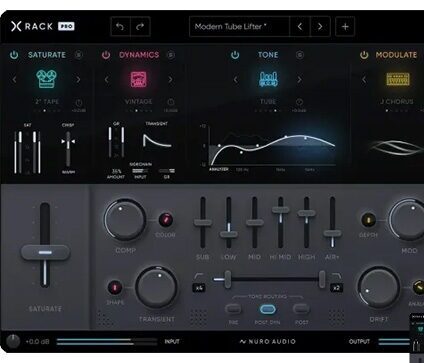Switch to previous Modulate model
The image size is (424, 363).
tap(364, 80)
